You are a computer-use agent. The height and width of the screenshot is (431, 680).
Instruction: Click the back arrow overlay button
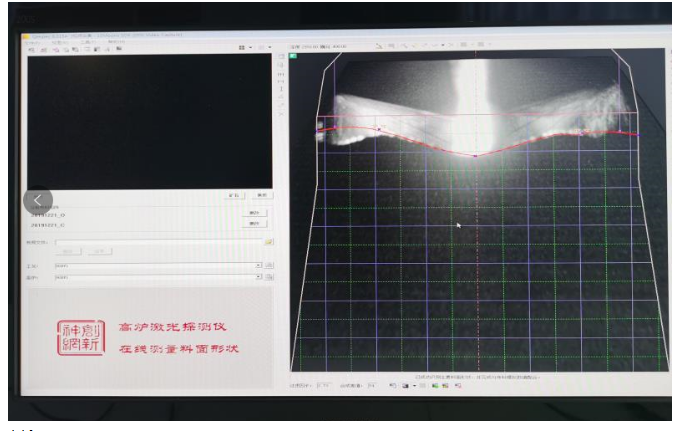pos(37,200)
